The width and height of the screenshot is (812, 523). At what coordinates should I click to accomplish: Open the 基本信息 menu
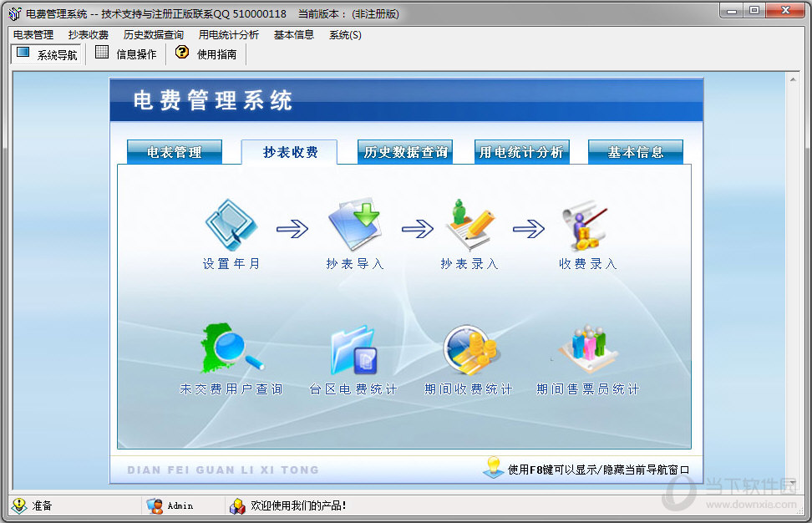(x=293, y=35)
